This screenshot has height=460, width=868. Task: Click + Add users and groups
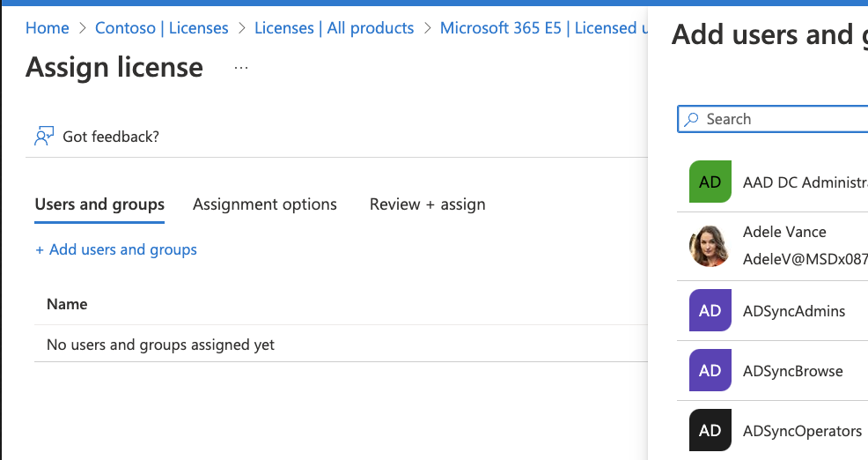115,249
